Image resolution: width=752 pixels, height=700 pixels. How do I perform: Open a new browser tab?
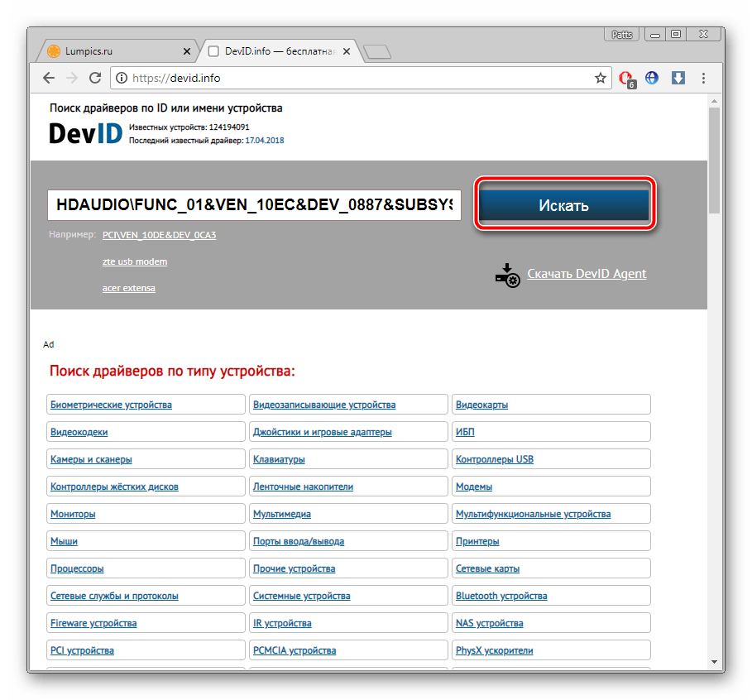point(377,52)
